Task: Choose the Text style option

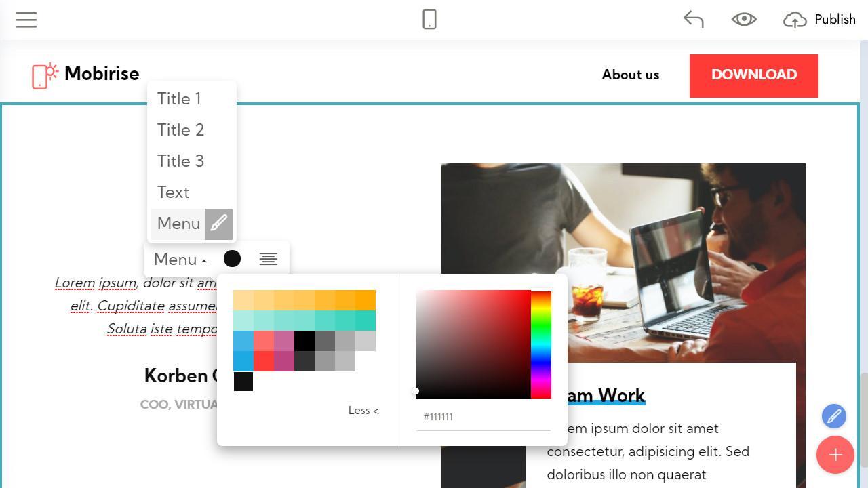Action: [174, 192]
